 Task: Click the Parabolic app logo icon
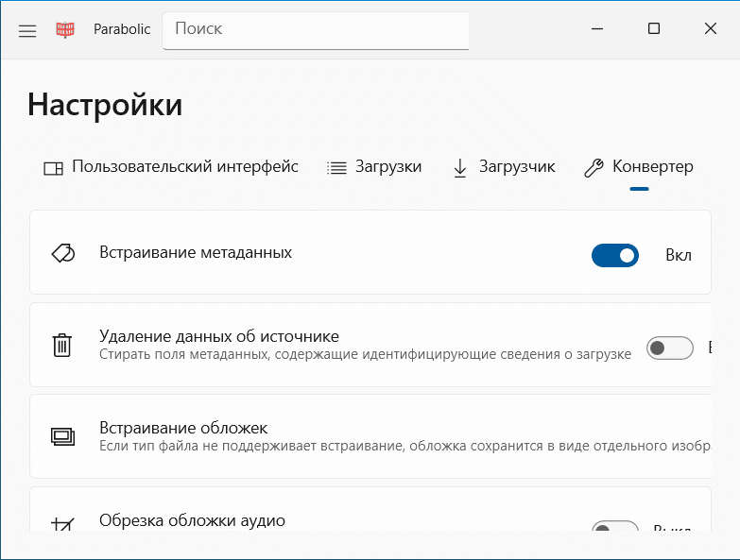tap(65, 29)
